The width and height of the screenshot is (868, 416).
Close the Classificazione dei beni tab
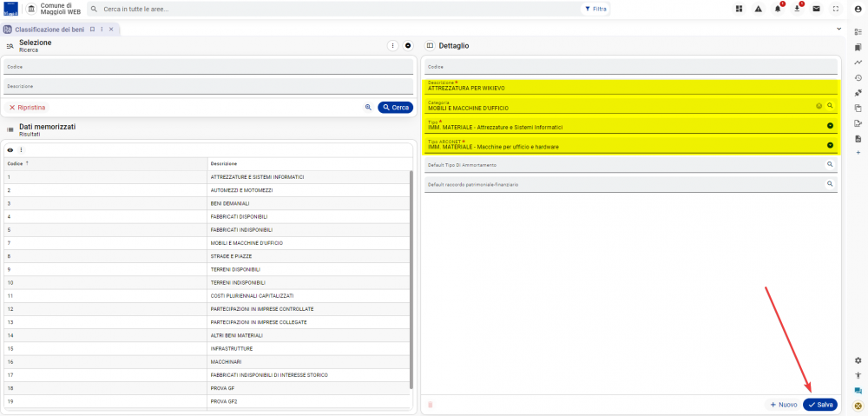coord(111,30)
